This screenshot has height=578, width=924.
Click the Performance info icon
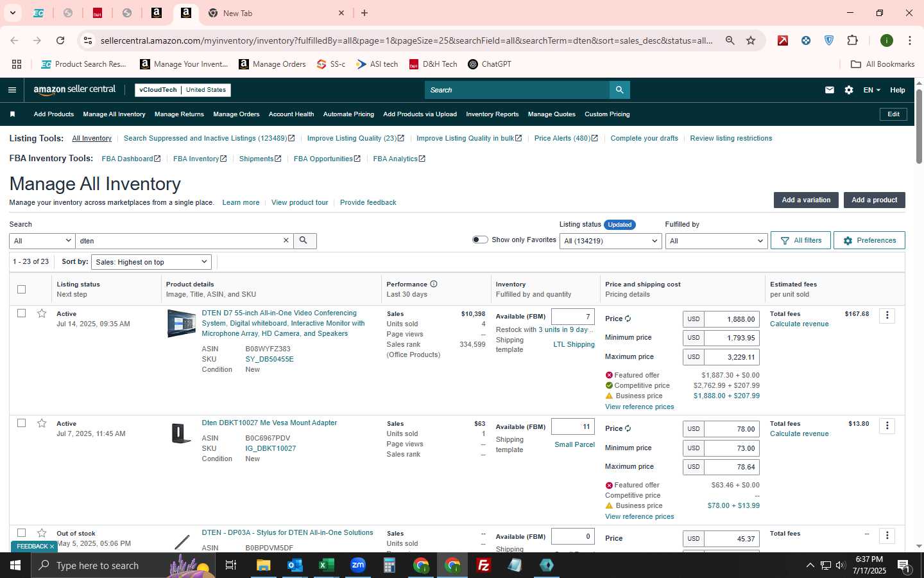click(434, 284)
